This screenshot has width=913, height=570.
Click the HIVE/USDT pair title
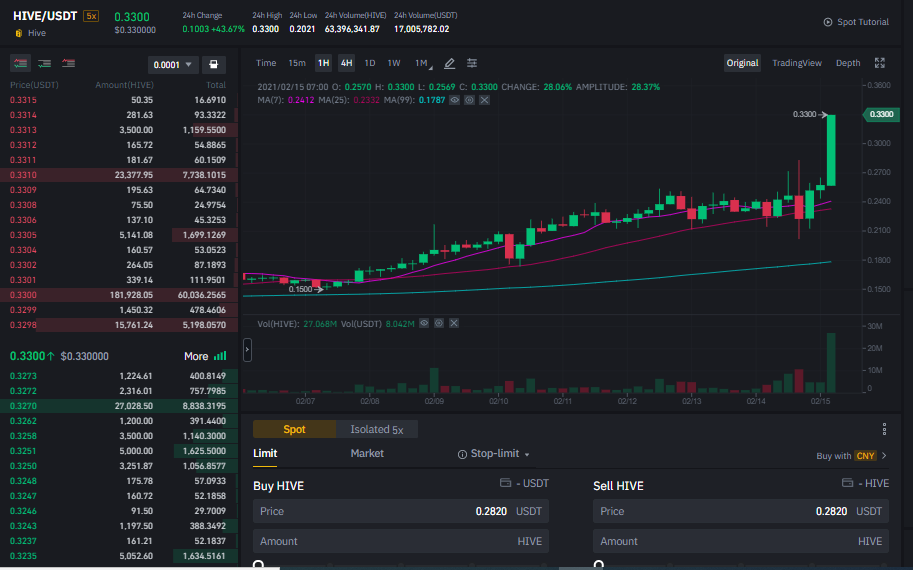tap(45, 16)
